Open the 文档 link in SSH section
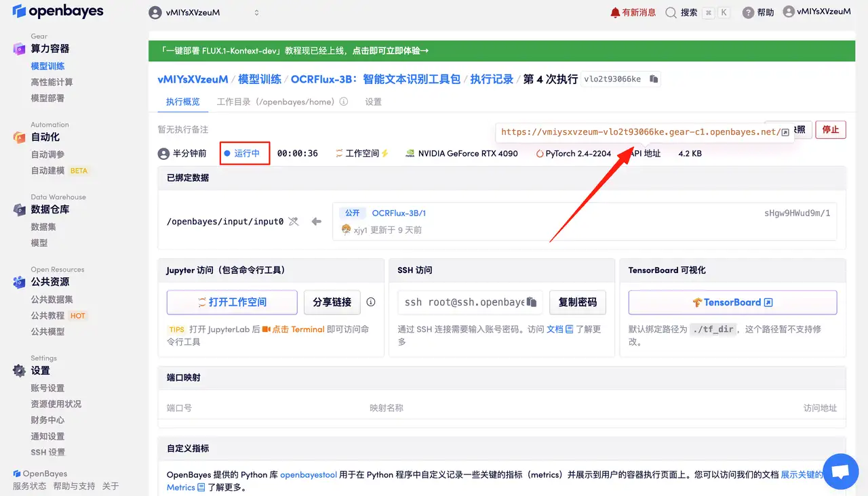The height and width of the screenshot is (496, 868). click(560, 329)
